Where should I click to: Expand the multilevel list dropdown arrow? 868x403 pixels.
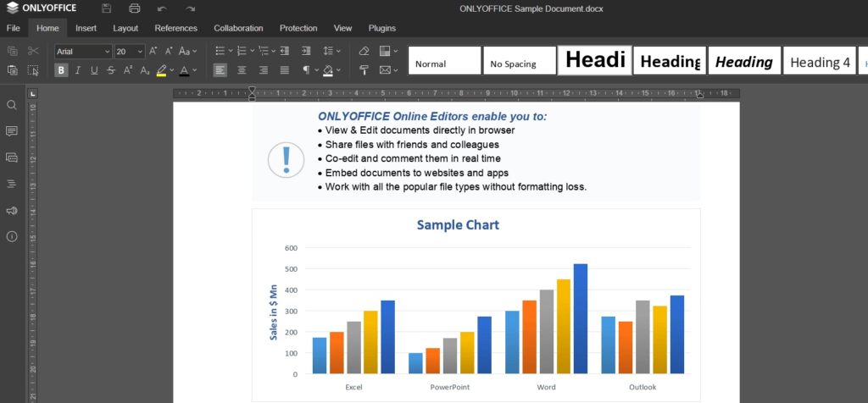tap(274, 51)
